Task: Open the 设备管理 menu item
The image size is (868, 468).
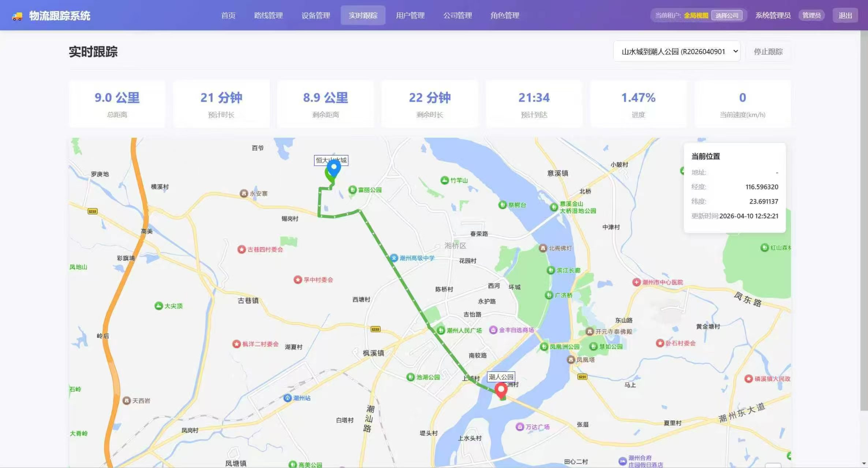Action: click(x=315, y=15)
